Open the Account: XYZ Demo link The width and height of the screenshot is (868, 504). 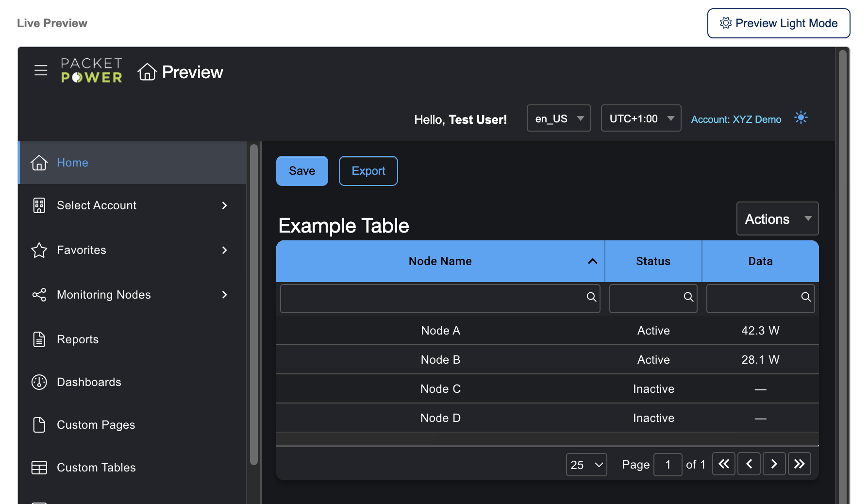(x=736, y=119)
